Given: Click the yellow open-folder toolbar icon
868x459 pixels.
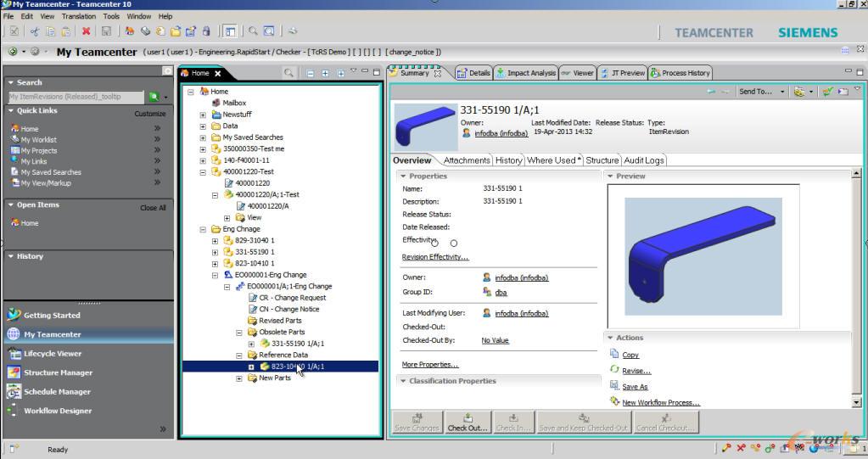Looking at the screenshot, I should (176, 31).
